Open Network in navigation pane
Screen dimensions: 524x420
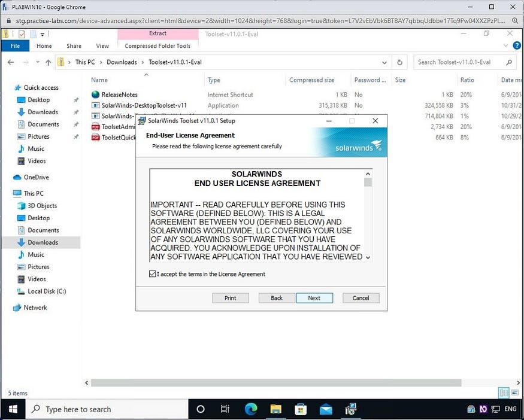[35, 308]
